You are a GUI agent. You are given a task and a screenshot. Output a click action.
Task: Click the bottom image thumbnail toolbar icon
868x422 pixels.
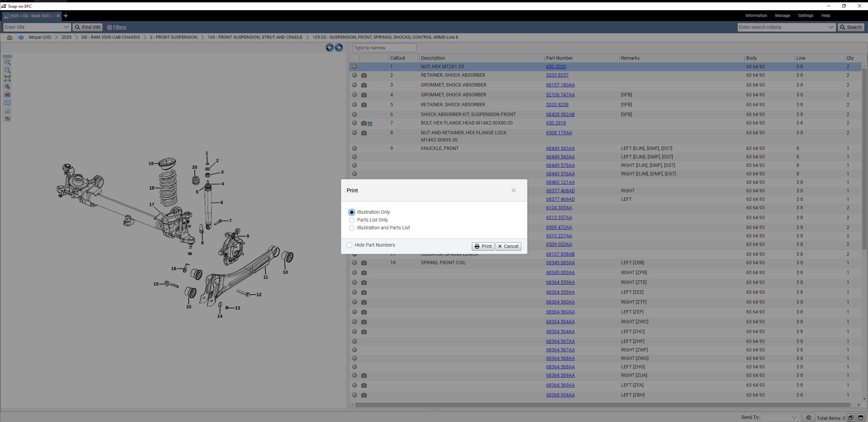(x=7, y=119)
